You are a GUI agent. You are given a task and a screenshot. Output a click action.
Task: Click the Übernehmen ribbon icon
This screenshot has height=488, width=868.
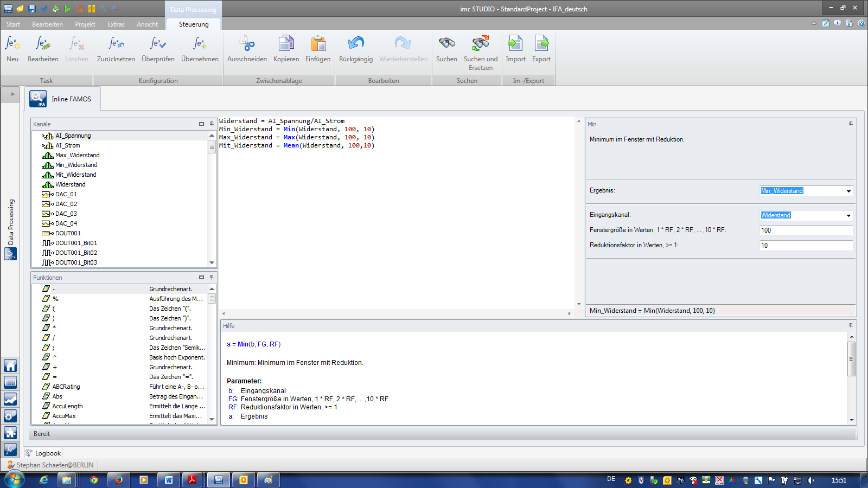tap(200, 44)
